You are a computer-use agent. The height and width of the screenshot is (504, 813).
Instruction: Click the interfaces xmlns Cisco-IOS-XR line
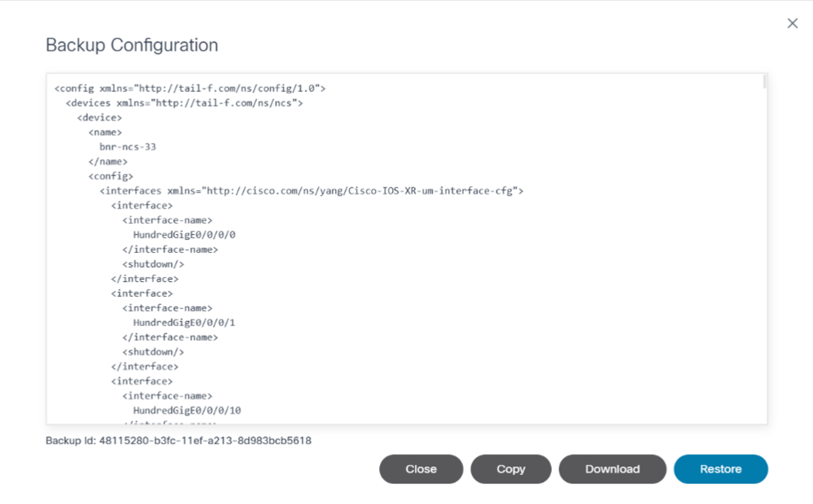[x=311, y=191]
